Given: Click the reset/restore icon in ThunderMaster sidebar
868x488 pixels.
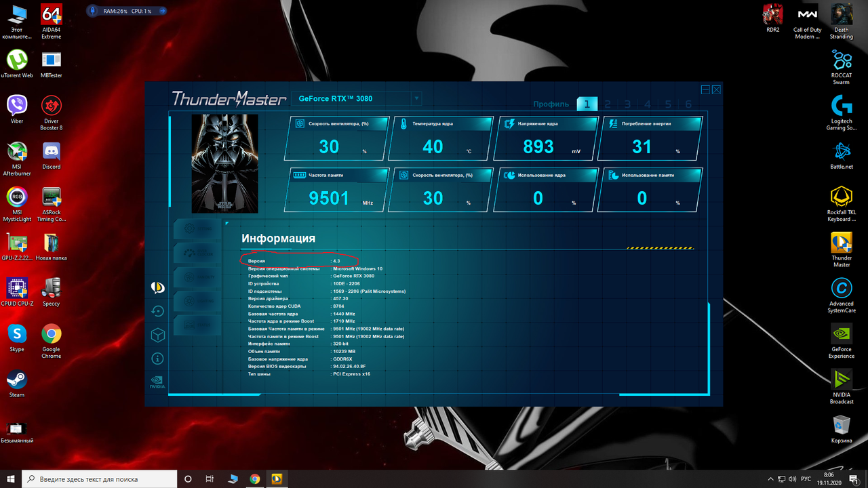Looking at the screenshot, I should 158,311.
